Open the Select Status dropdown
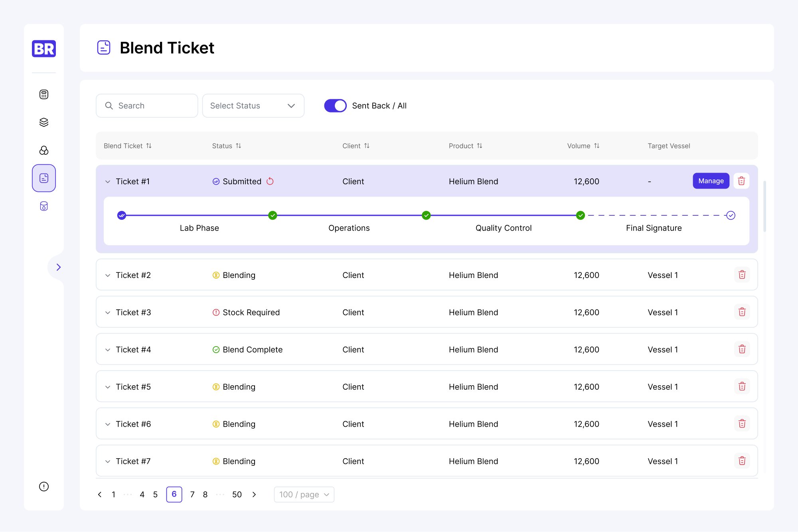The image size is (798, 532). pos(253,106)
